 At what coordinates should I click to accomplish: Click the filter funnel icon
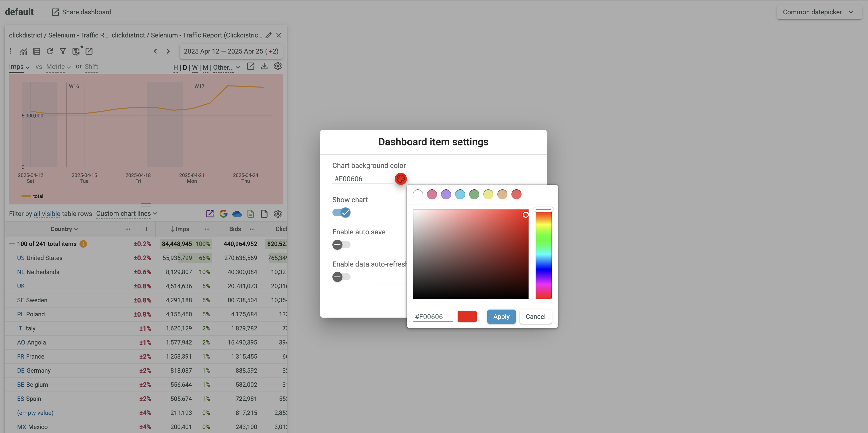click(63, 51)
